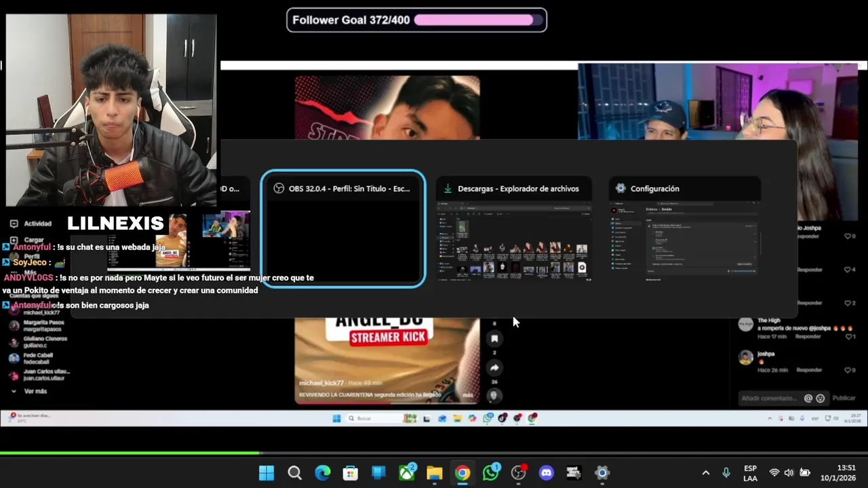Click the speaker volume tray icon
This screenshot has width=868, height=488.
click(x=789, y=473)
